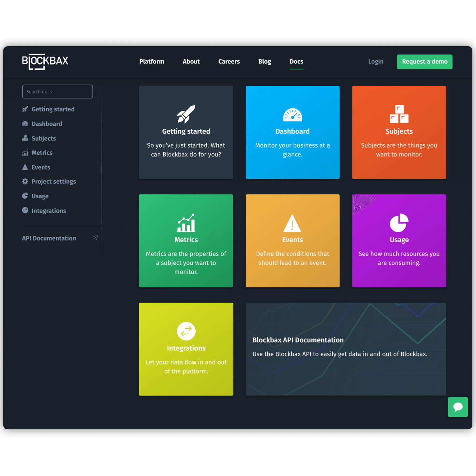The width and height of the screenshot is (476, 476).
Task: Click the Login link
Action: 376,62
